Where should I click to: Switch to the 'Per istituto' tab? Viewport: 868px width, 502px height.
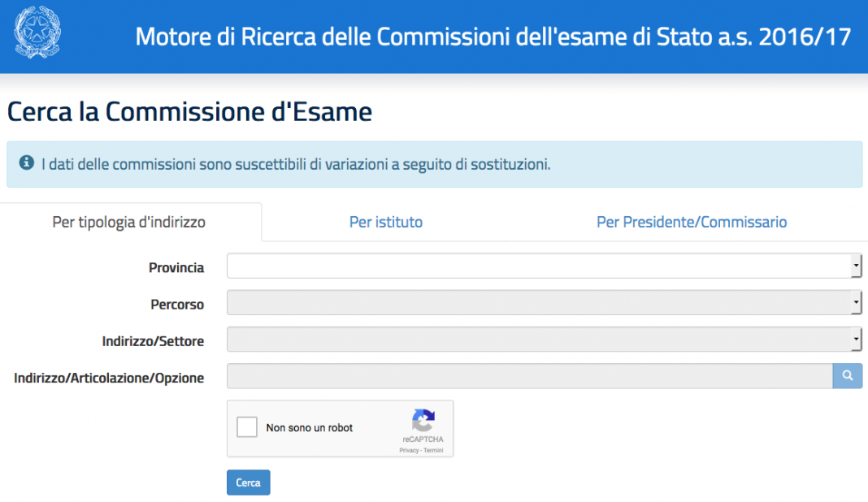385,221
